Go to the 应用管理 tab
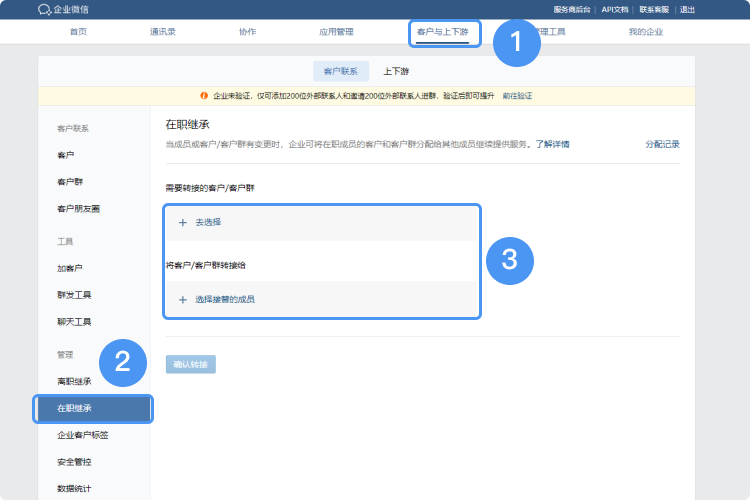This screenshot has height=500, width=750. [336, 32]
